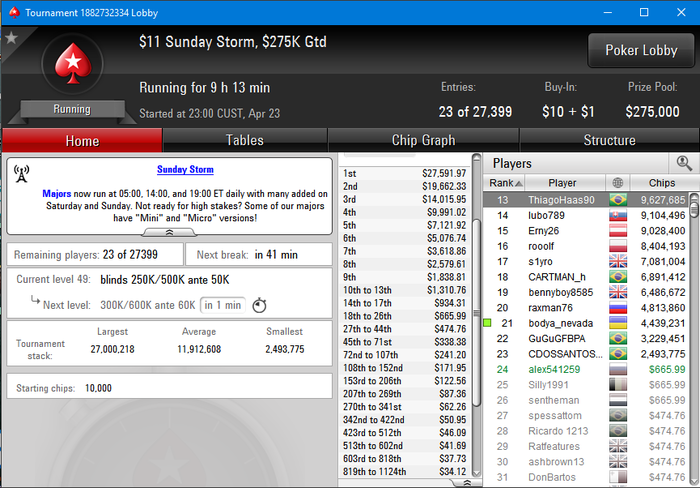Click the prize list scrollbar thumb
Viewport: 700px width, 488px height.
(x=477, y=313)
